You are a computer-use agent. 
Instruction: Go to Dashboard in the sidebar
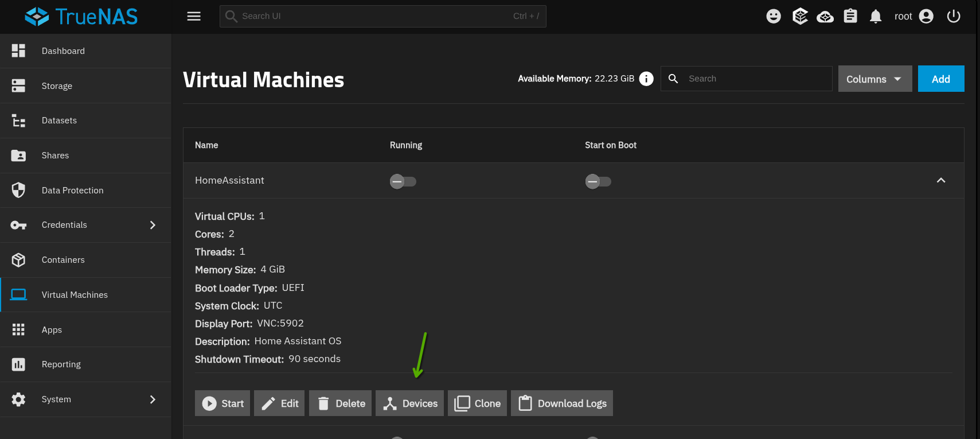[x=85, y=51]
